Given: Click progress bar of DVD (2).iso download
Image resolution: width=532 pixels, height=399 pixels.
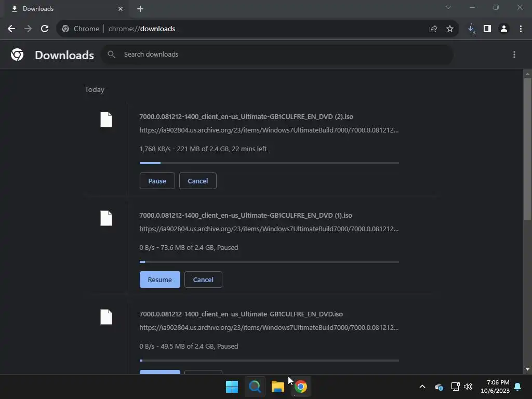Looking at the screenshot, I should click(x=269, y=163).
